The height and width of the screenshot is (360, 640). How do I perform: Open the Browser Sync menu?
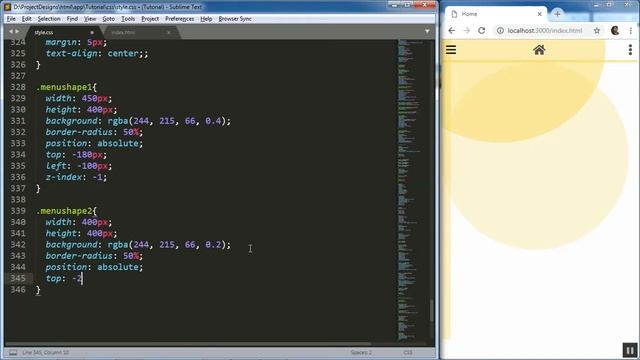[x=235, y=19]
